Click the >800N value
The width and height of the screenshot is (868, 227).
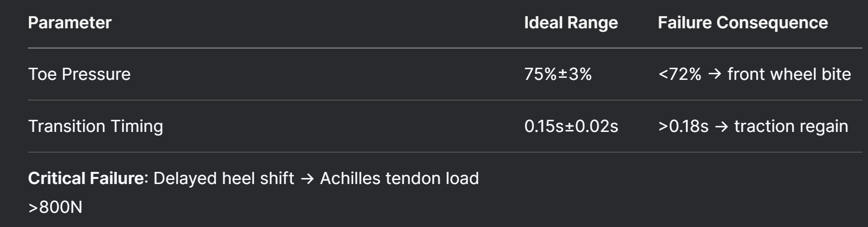coord(55,207)
